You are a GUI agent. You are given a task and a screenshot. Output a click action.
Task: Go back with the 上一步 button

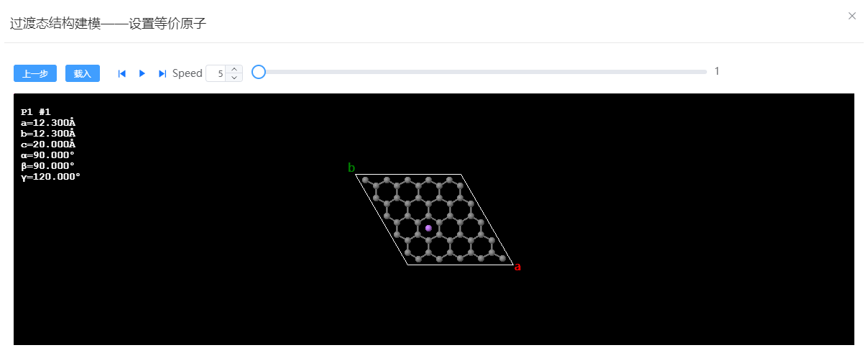(35, 73)
